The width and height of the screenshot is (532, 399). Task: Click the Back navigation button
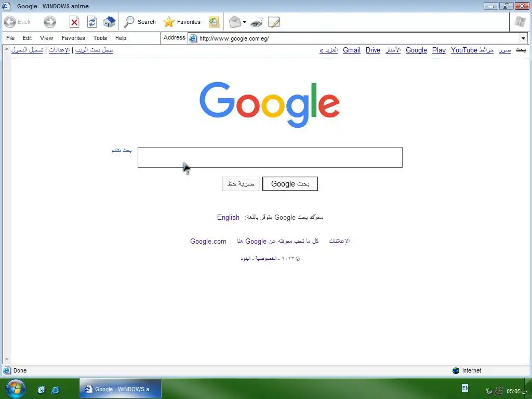pos(17,22)
